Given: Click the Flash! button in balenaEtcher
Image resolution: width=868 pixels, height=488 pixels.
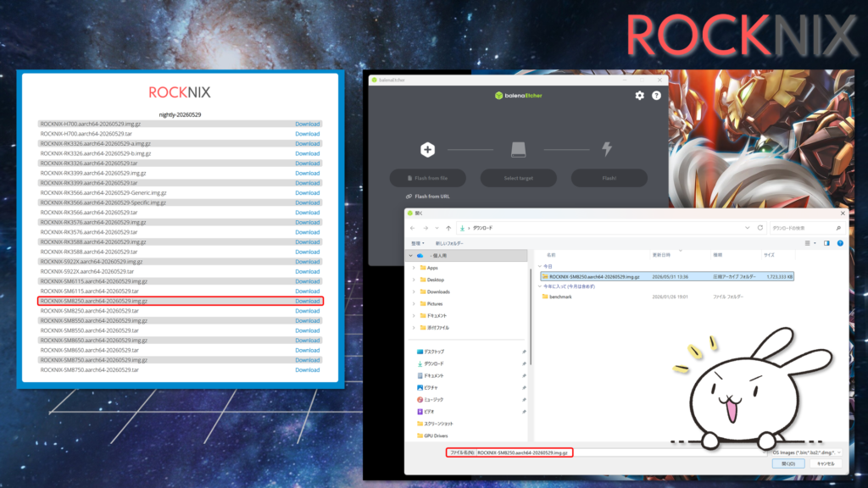Looking at the screenshot, I should click(609, 178).
